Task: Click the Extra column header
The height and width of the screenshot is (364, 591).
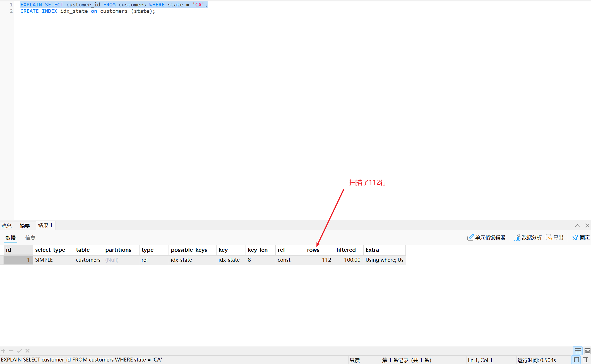Action: click(x=385, y=250)
